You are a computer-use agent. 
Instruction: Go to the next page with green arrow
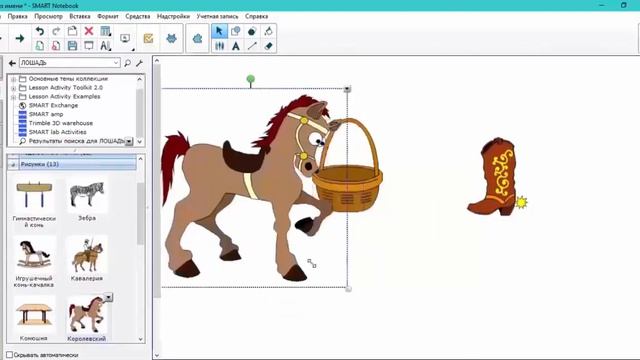click(x=19, y=38)
